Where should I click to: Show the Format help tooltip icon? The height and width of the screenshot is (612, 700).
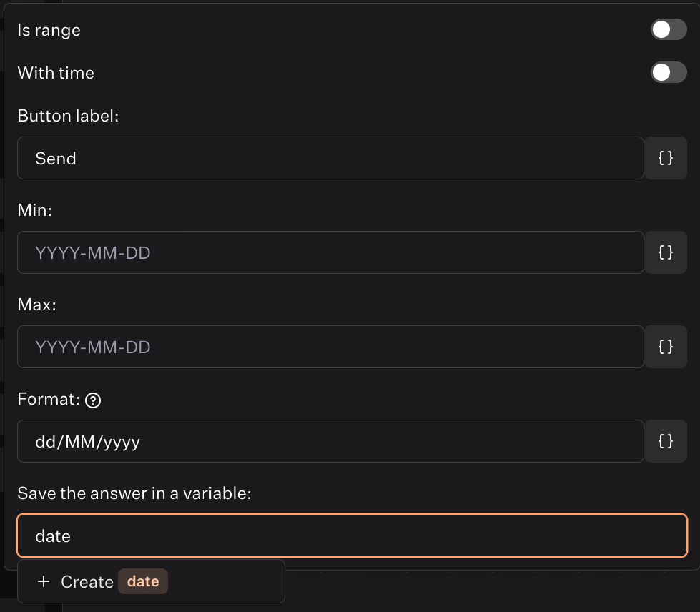coord(93,400)
